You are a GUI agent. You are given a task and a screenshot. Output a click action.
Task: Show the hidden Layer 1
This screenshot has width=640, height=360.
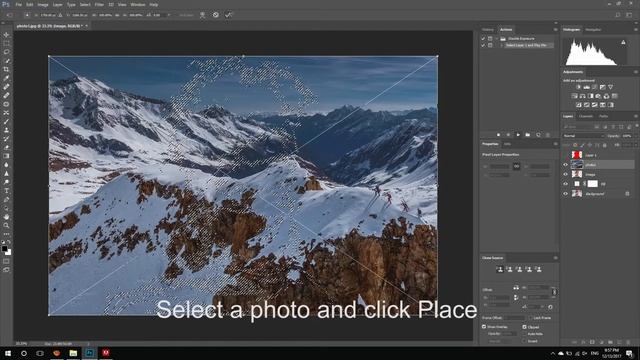click(x=566, y=155)
